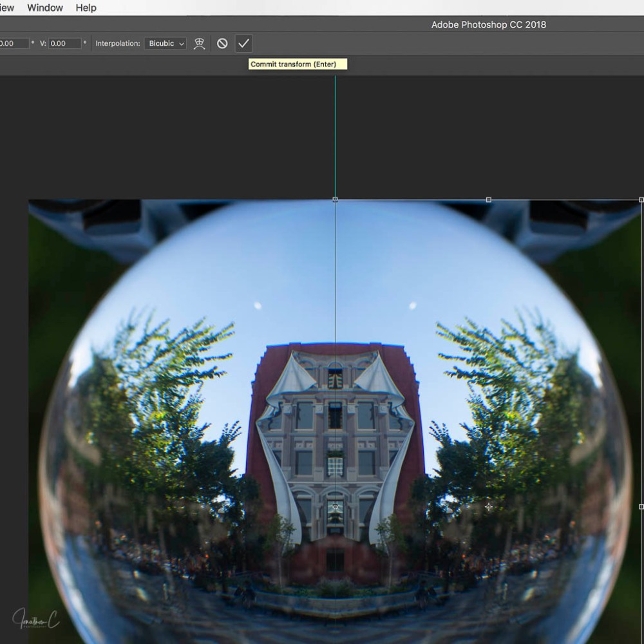Click the top-middle transform handle

point(488,200)
